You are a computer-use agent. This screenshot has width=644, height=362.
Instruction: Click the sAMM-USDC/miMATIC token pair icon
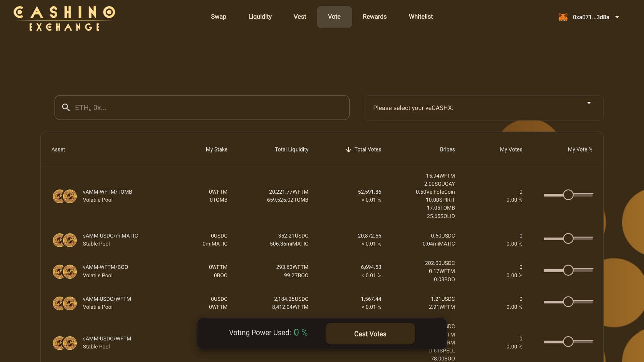coord(65,240)
